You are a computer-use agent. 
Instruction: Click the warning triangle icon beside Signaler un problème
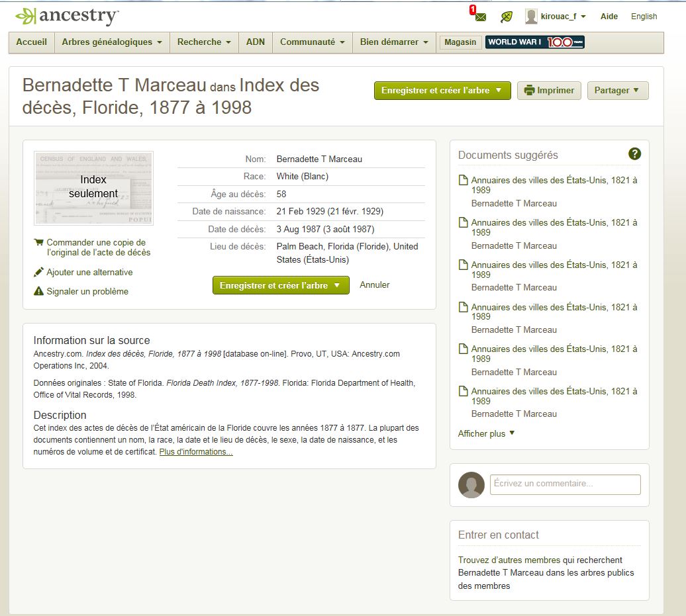[x=38, y=291]
